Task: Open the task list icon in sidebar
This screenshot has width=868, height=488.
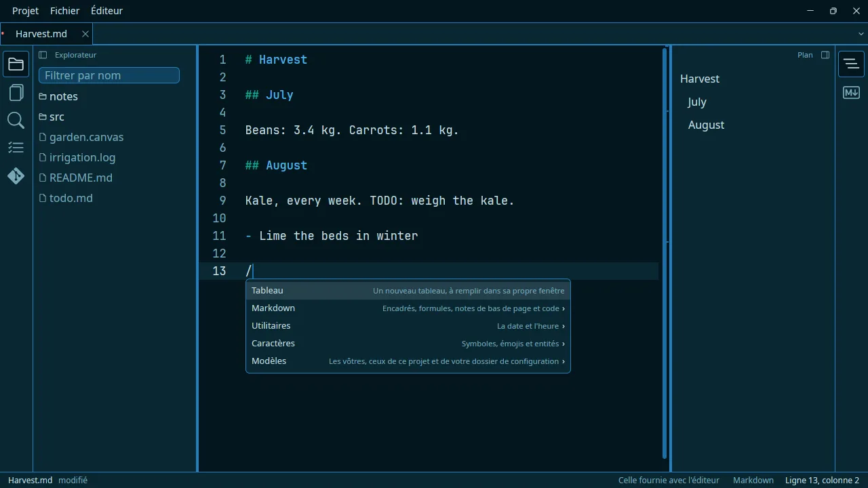Action: [x=16, y=148]
